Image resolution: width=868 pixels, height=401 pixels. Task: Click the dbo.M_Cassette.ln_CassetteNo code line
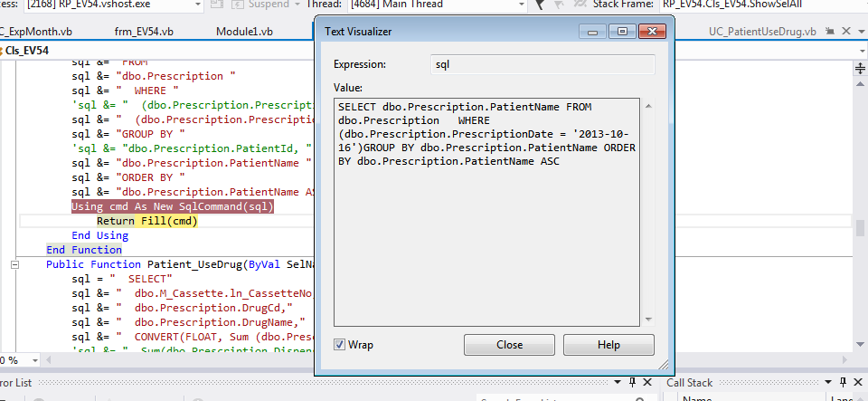193,293
